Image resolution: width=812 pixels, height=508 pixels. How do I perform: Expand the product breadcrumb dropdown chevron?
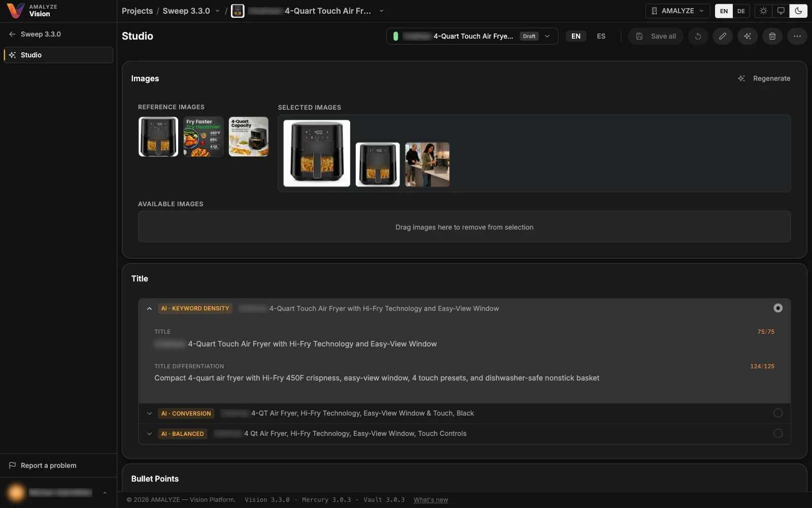click(x=382, y=11)
